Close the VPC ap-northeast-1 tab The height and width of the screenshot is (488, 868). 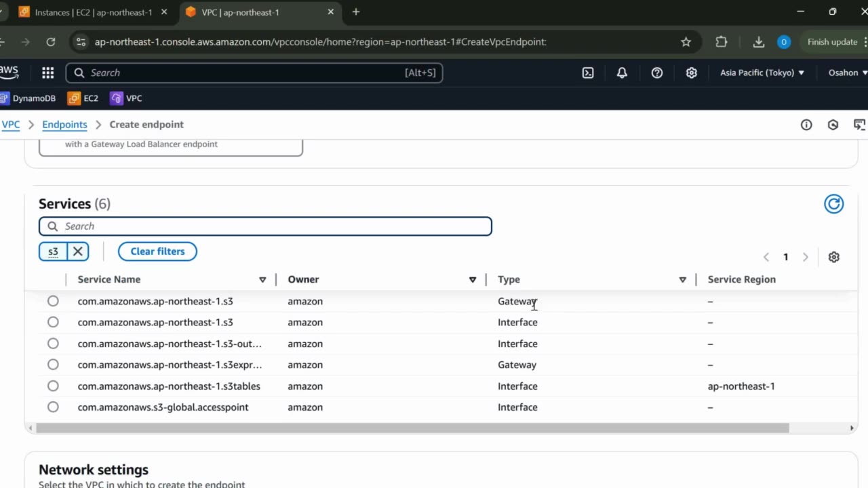pos(331,12)
